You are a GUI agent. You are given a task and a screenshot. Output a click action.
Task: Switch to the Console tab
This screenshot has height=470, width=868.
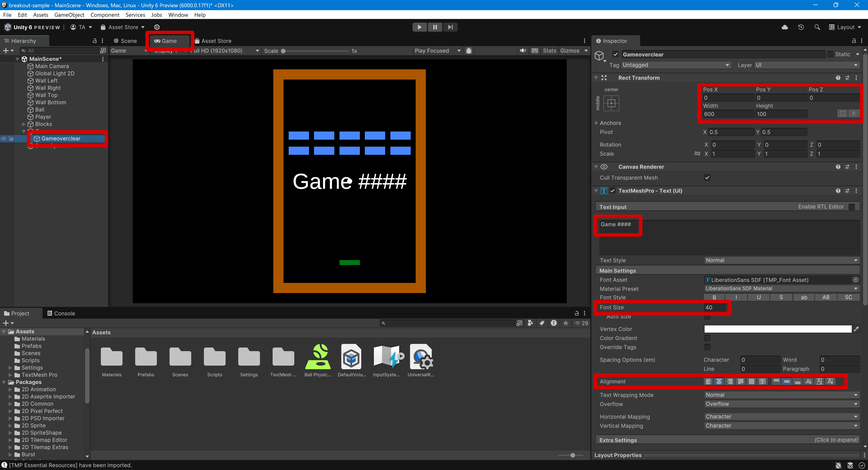pyautogui.click(x=61, y=313)
